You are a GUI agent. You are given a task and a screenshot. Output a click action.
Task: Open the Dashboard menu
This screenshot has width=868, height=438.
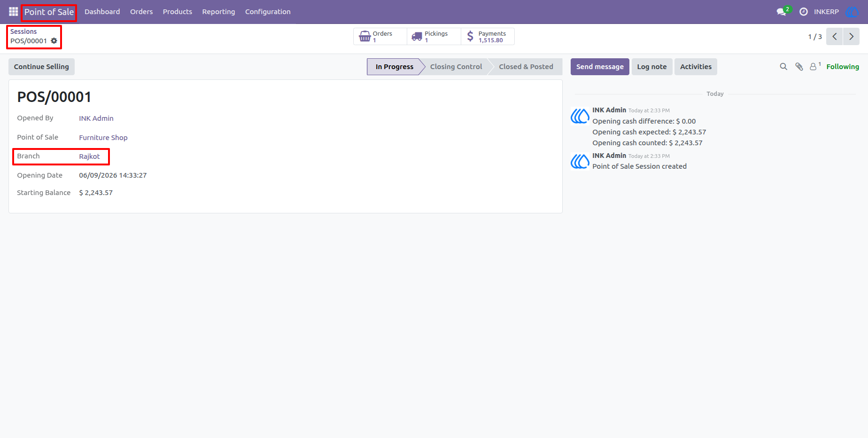tap(102, 12)
